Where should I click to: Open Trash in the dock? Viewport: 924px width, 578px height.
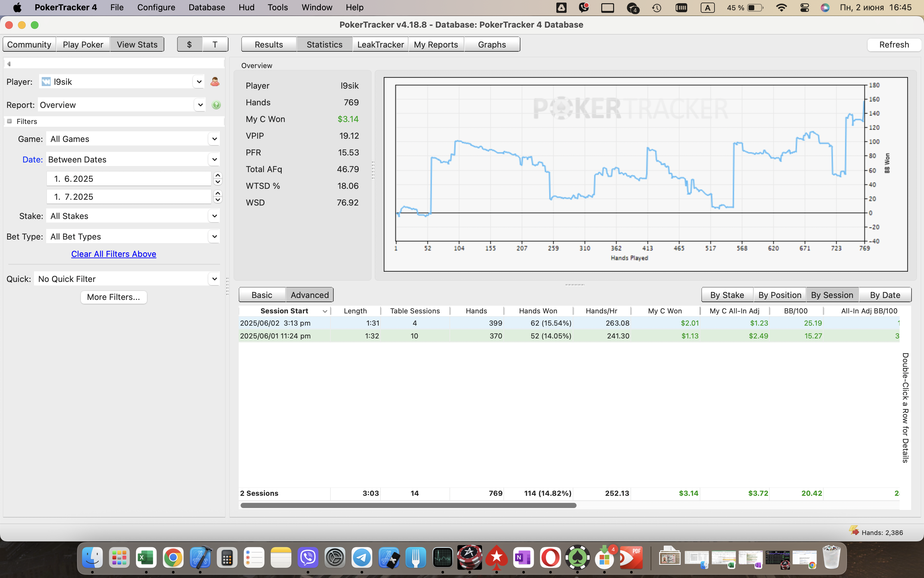coord(831,558)
